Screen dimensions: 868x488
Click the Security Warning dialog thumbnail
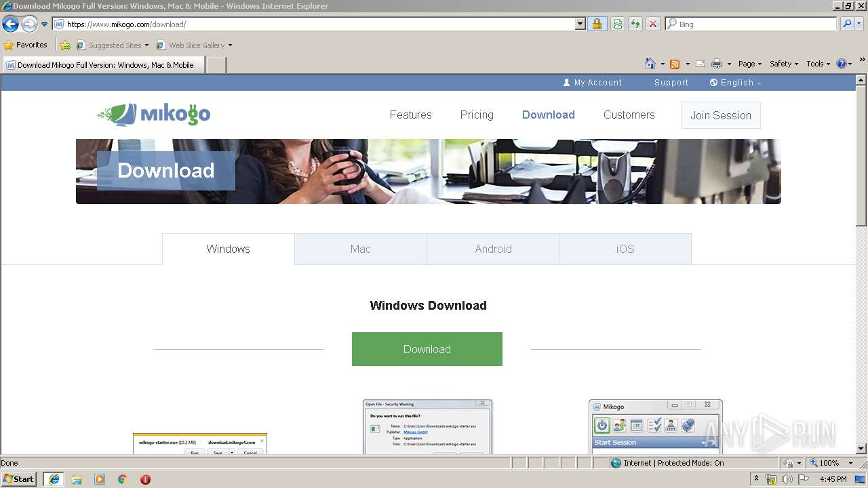(427, 427)
